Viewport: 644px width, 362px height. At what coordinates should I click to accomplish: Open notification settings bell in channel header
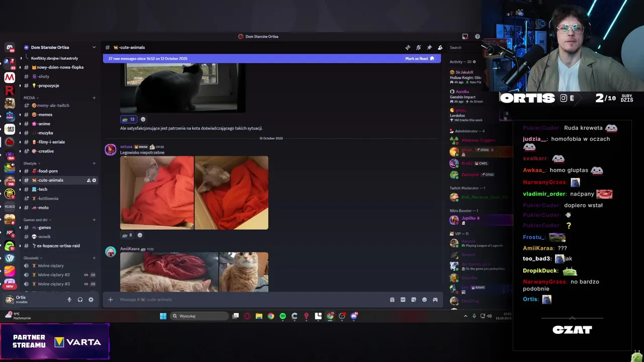point(419,47)
